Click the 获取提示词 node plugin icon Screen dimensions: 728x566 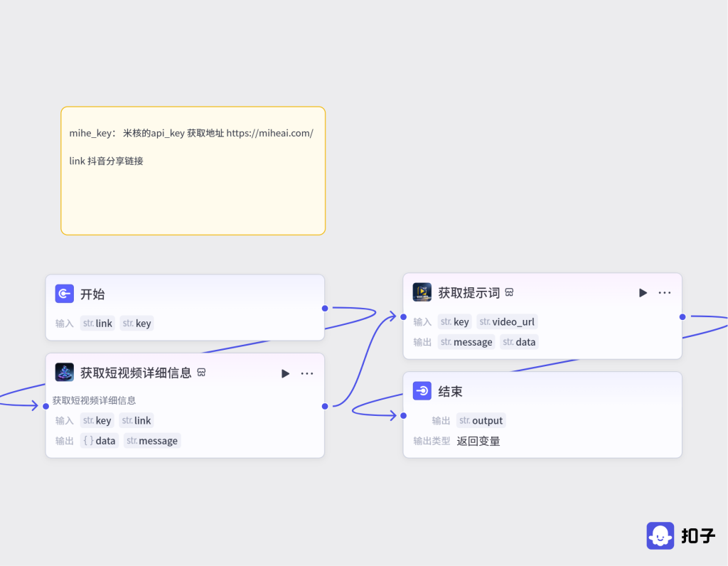(422, 292)
